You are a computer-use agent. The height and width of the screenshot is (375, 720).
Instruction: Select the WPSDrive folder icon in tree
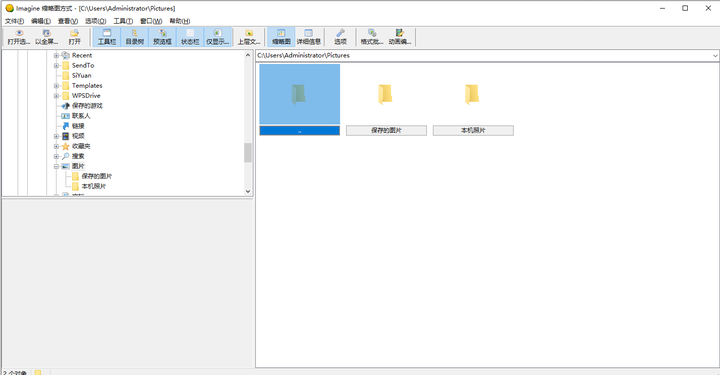[x=66, y=95]
